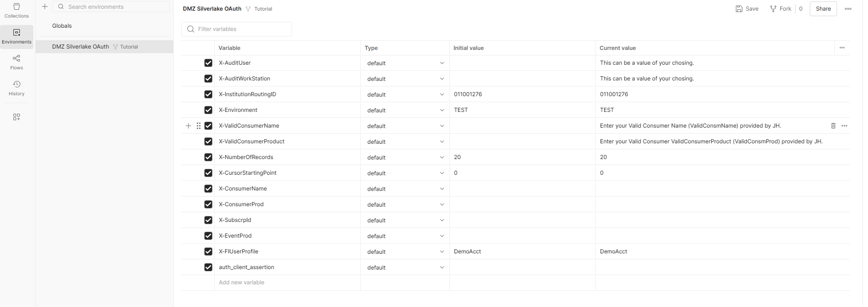The width and height of the screenshot is (868, 307).
Task: Open the Collections panel
Action: point(16,10)
